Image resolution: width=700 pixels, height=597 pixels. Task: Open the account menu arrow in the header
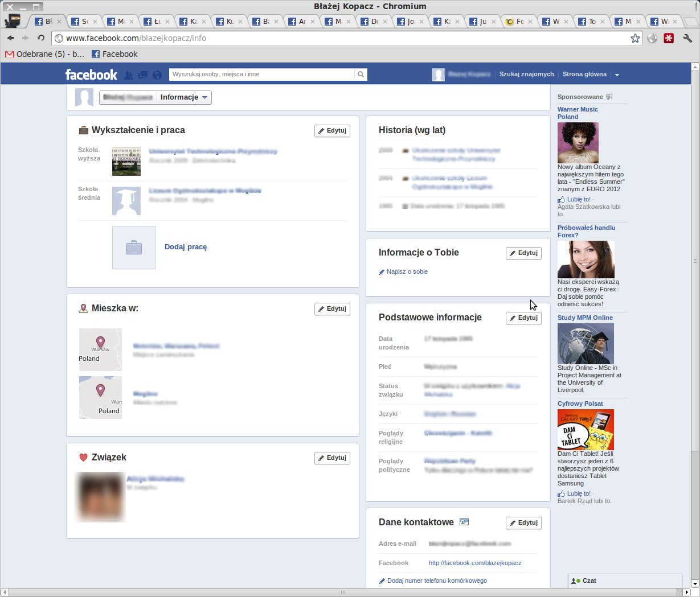(x=617, y=75)
